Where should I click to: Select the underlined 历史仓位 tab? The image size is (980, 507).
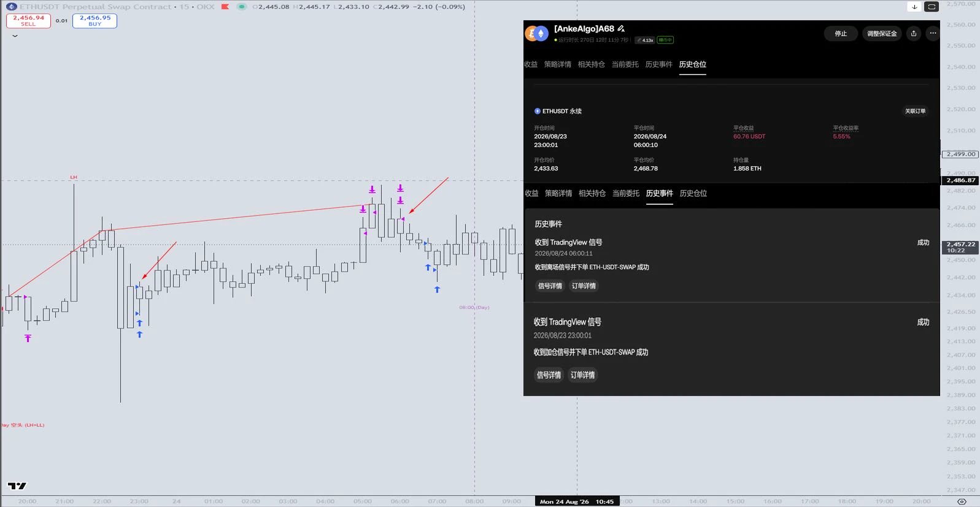point(693,64)
